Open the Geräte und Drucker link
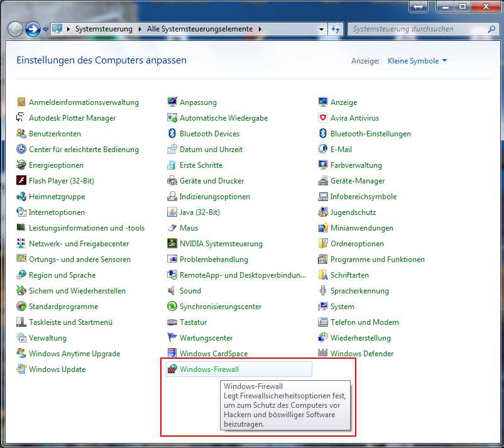 click(x=212, y=180)
